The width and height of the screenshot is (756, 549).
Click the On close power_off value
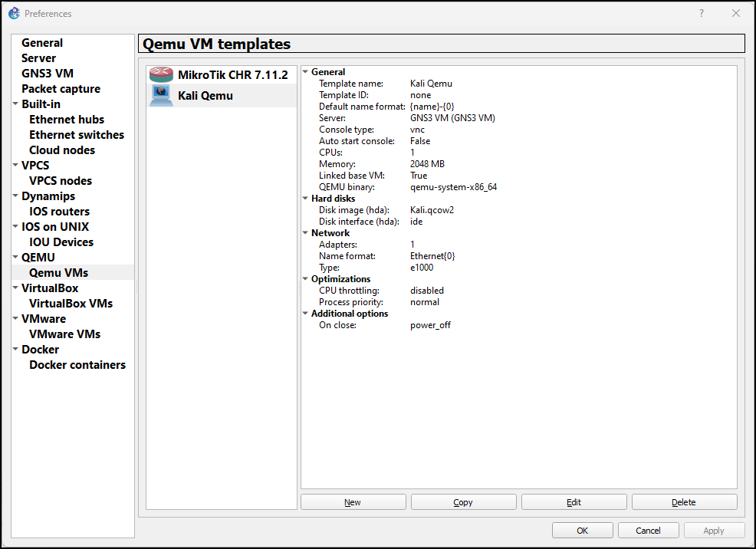pos(431,325)
